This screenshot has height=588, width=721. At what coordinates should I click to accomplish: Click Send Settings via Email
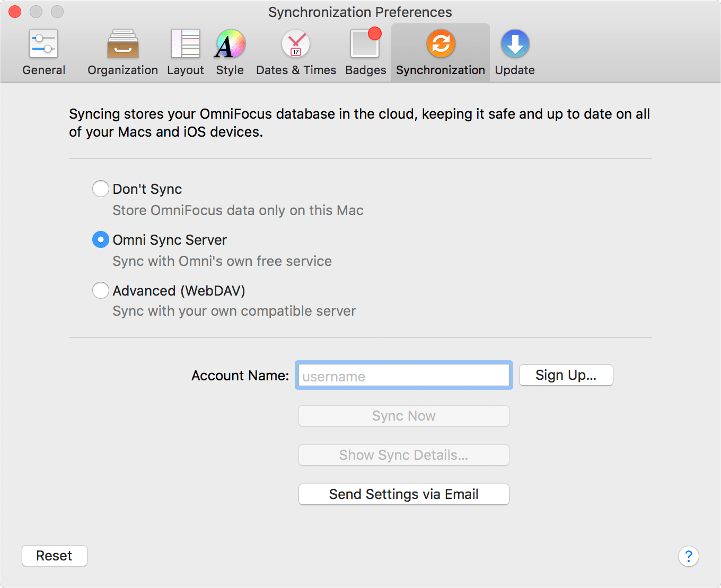tap(404, 494)
